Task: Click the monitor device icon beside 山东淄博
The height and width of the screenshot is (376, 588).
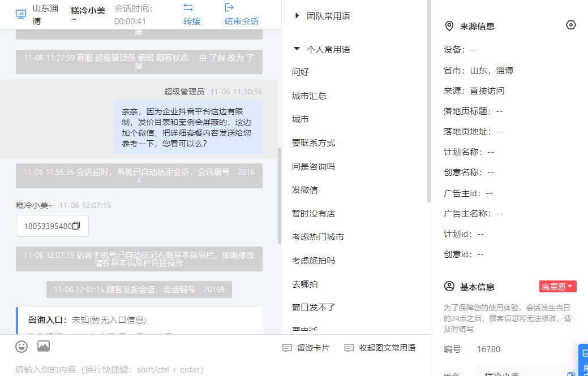Action: click(21, 14)
